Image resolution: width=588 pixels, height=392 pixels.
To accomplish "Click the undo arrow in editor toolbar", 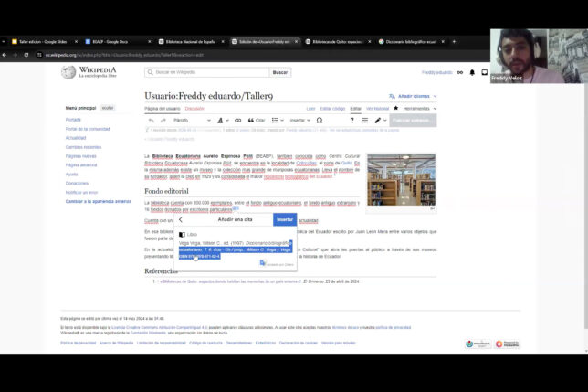I will (x=152, y=120).
